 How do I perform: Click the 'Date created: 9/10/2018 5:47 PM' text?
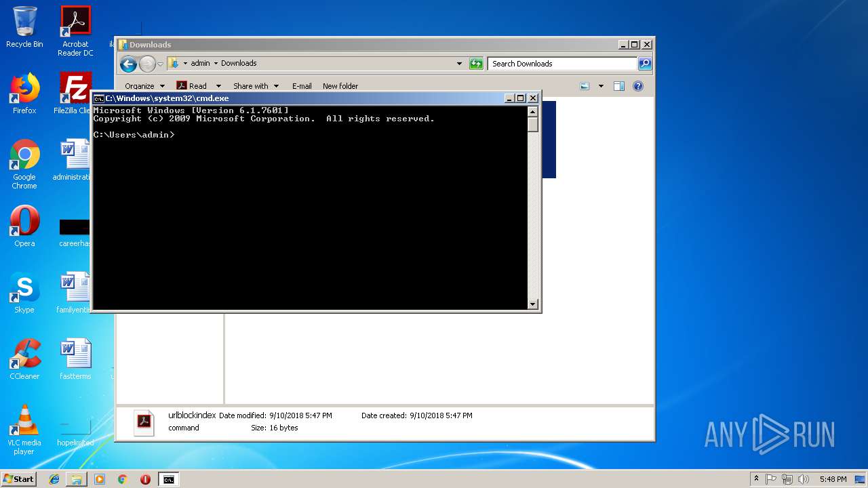(417, 415)
